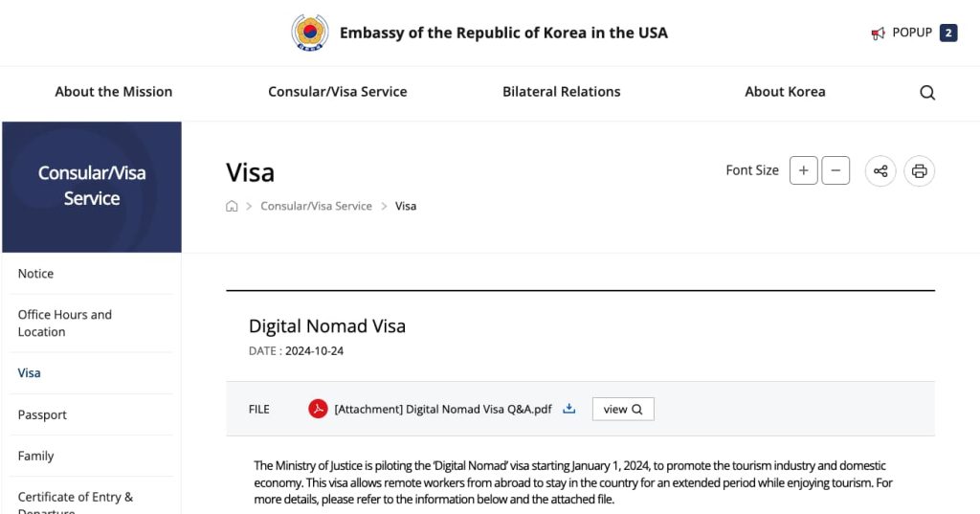The width and height of the screenshot is (980, 514).
Task: Open the Digital Nomad Visa Q&A.pdf link
Action: (443, 409)
